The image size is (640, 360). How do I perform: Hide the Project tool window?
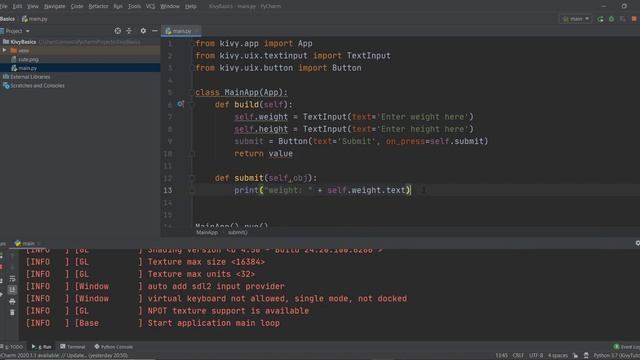pos(155,31)
